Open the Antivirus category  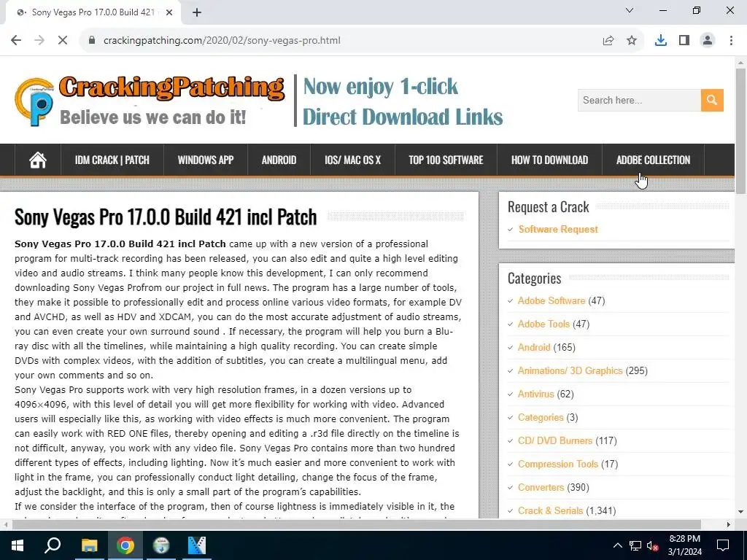point(536,394)
